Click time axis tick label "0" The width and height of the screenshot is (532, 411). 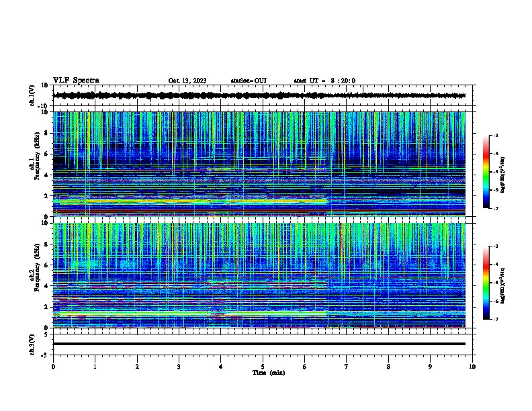[x=53, y=367]
